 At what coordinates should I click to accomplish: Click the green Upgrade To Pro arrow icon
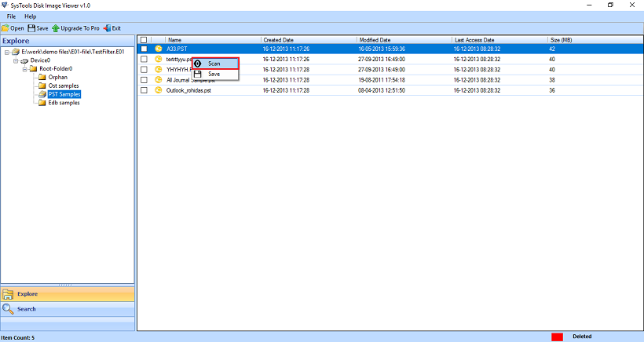click(x=56, y=28)
